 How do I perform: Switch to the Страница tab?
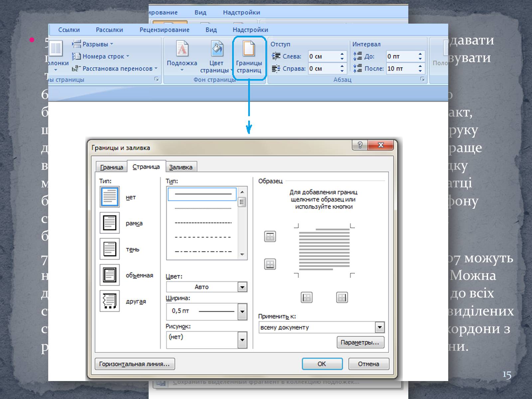pos(146,166)
